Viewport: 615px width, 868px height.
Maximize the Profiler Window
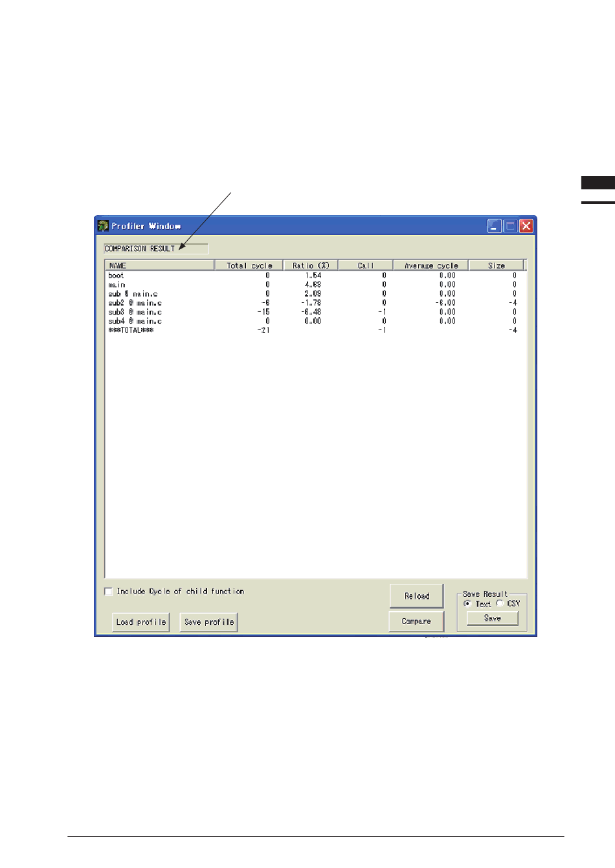(510, 226)
